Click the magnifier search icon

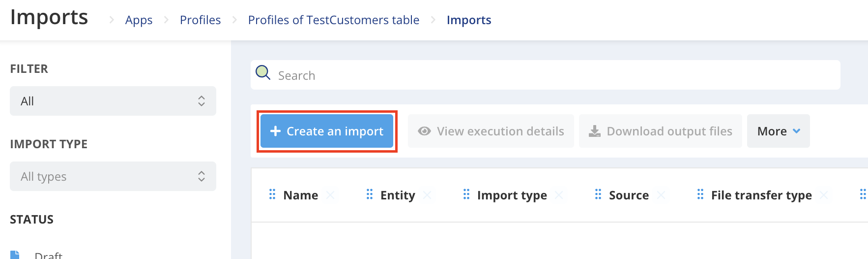(263, 73)
